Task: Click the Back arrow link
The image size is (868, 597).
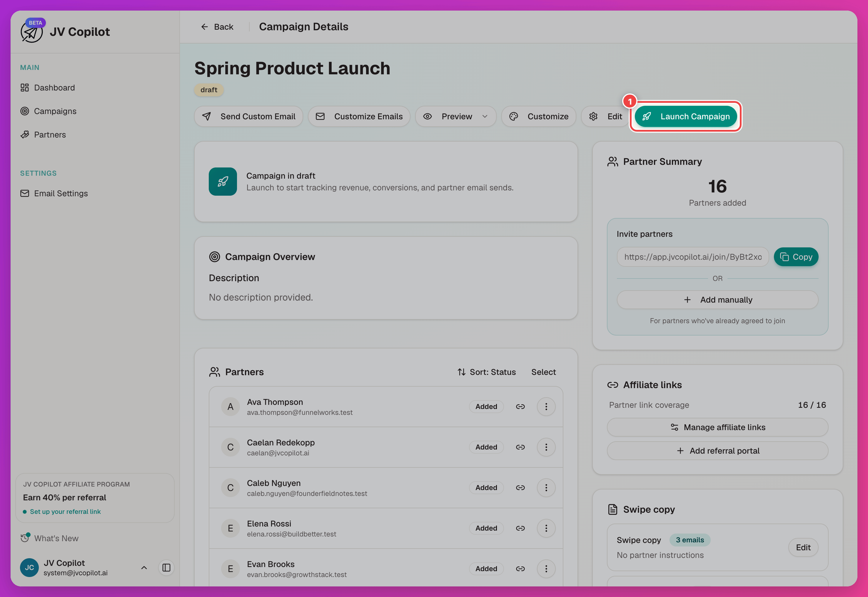Action: [217, 26]
